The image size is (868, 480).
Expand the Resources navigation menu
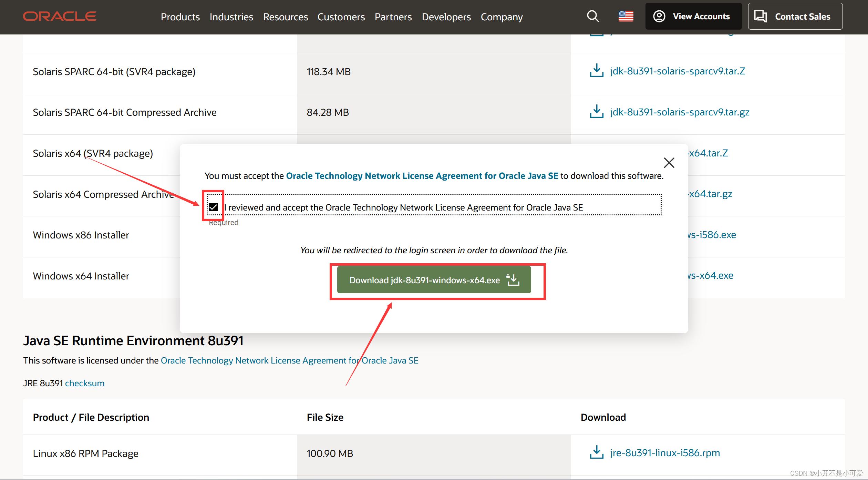click(285, 17)
